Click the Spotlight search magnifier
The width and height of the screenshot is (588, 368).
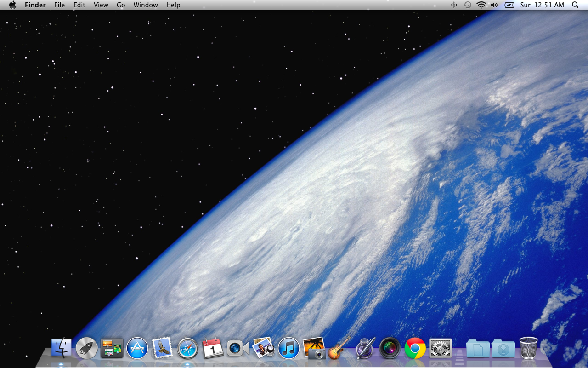[x=575, y=5]
